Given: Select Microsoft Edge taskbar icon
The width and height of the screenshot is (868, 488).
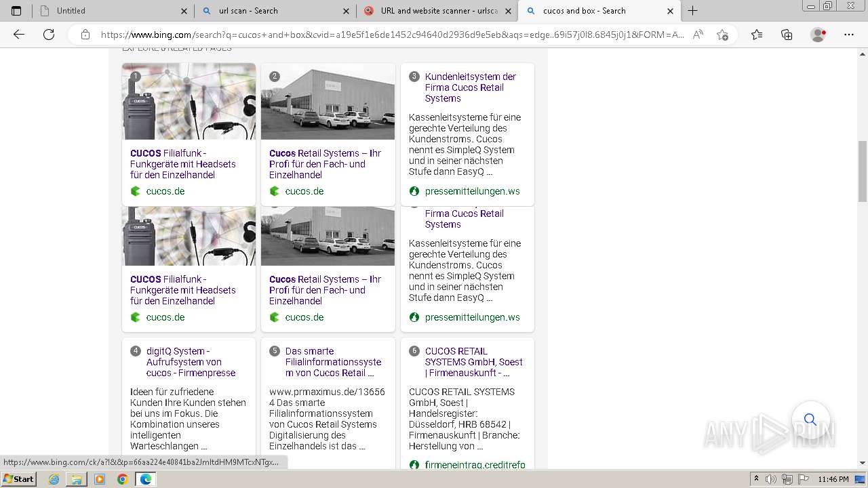Looking at the screenshot, I should (x=145, y=479).
